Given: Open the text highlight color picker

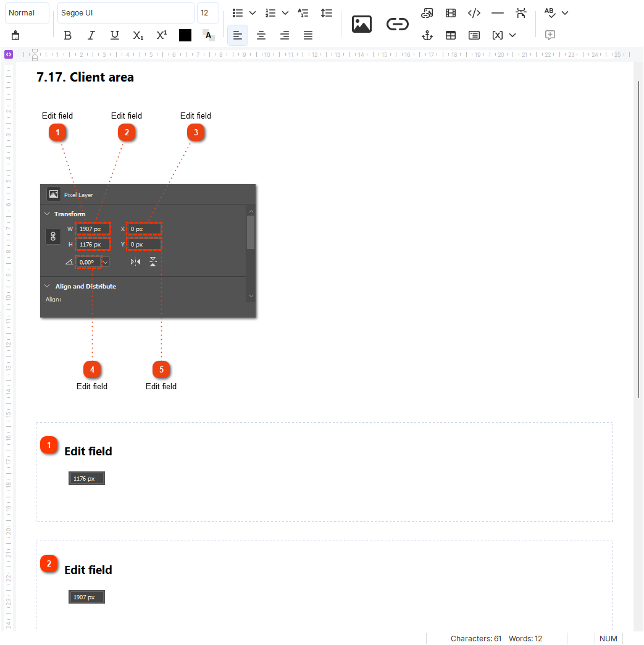Looking at the screenshot, I should click(209, 35).
